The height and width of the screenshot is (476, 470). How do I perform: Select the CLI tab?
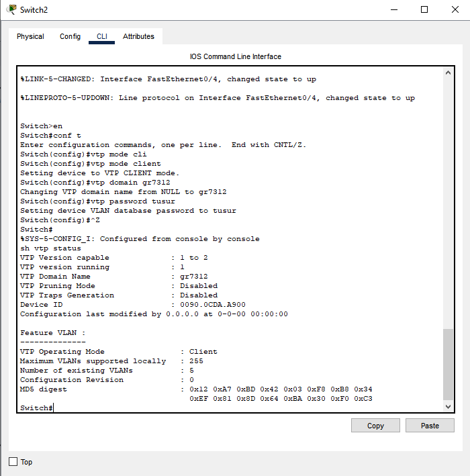(101, 36)
